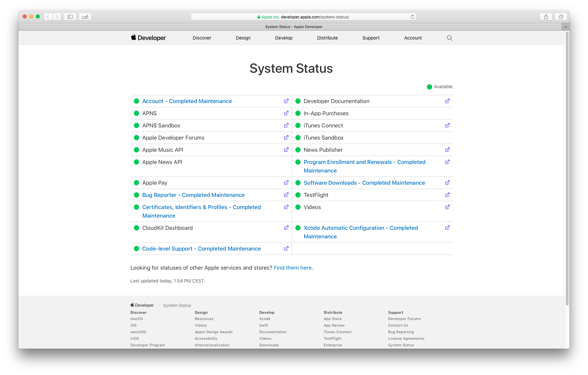Add a new tab with plus button
This screenshot has width=588, height=375.
click(566, 27)
